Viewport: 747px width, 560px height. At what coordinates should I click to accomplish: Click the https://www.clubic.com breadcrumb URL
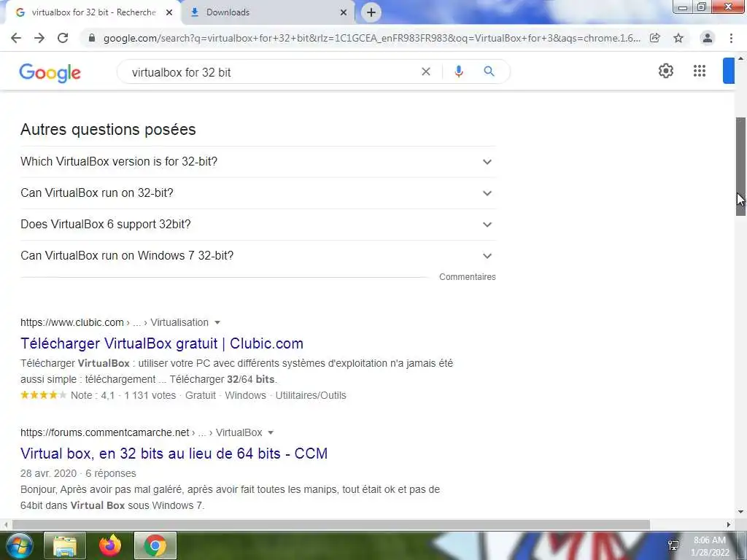[x=72, y=322]
